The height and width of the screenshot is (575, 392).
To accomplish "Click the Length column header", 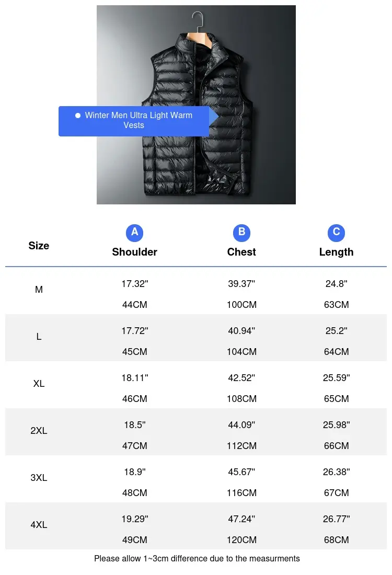I will 336,252.
